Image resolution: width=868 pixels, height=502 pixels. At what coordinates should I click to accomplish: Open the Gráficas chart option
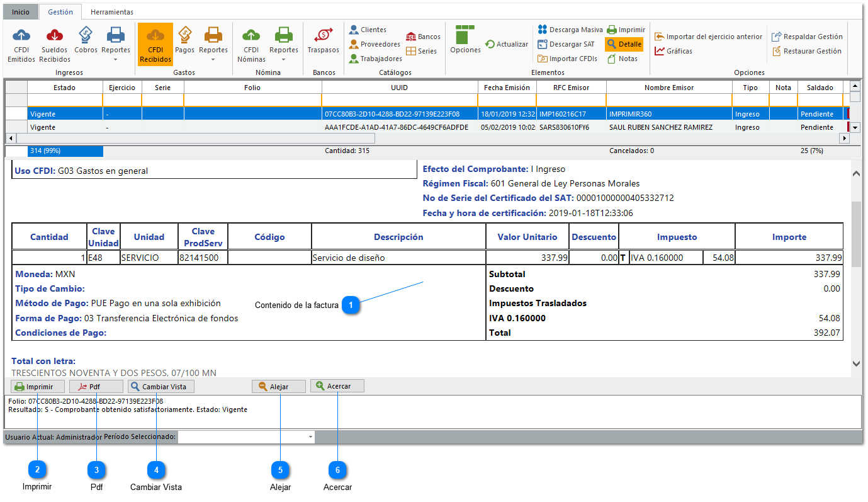click(x=674, y=51)
